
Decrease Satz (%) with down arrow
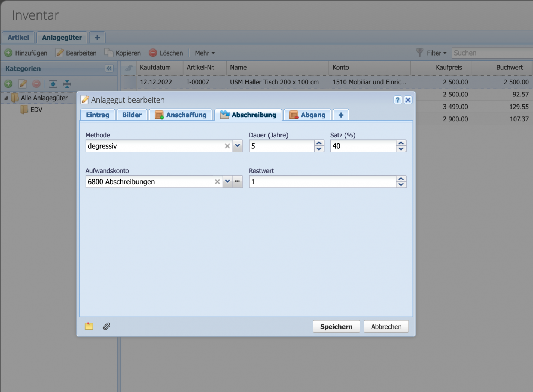click(401, 149)
